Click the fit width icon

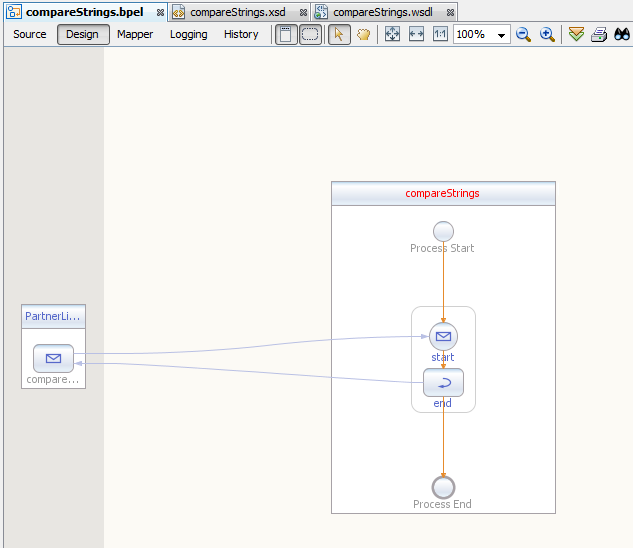pos(416,34)
